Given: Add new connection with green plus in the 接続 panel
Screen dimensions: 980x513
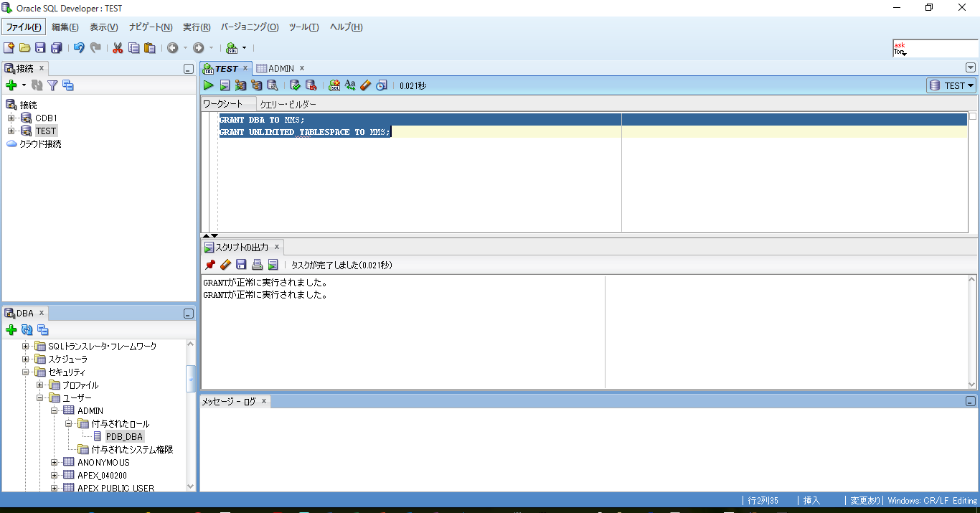Looking at the screenshot, I should (x=11, y=85).
